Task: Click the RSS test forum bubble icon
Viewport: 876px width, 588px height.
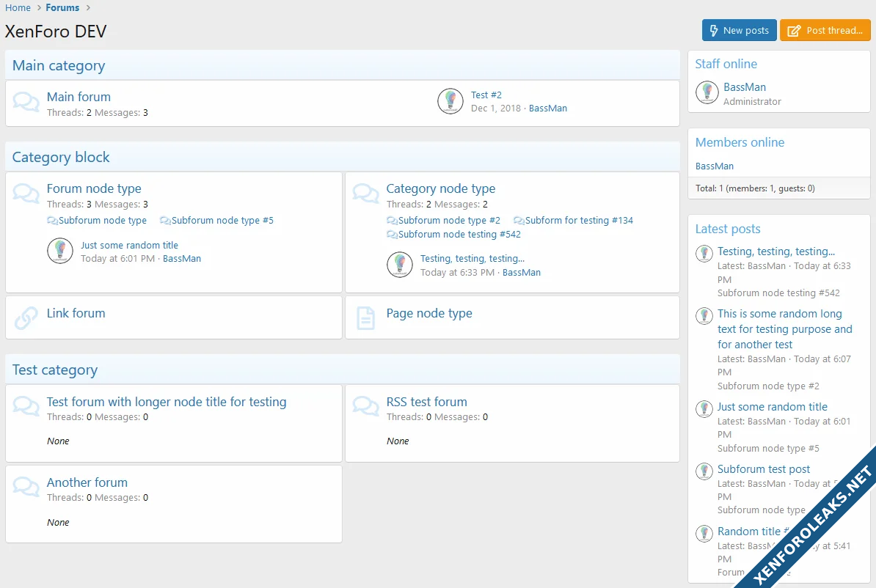Action: pos(365,405)
